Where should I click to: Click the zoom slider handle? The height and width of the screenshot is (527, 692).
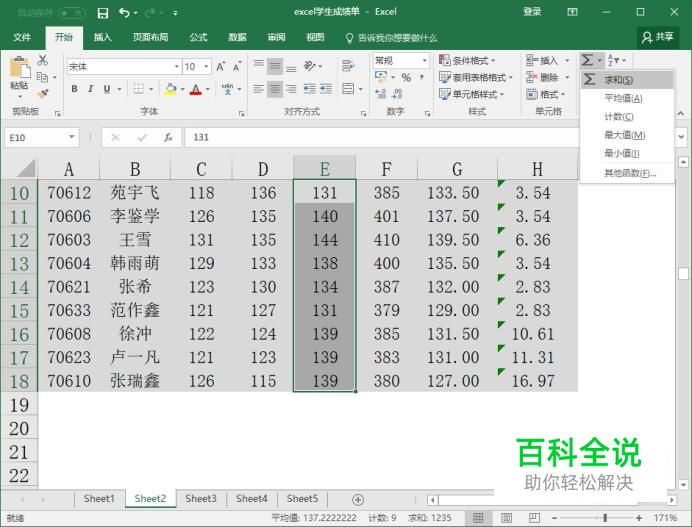605,518
